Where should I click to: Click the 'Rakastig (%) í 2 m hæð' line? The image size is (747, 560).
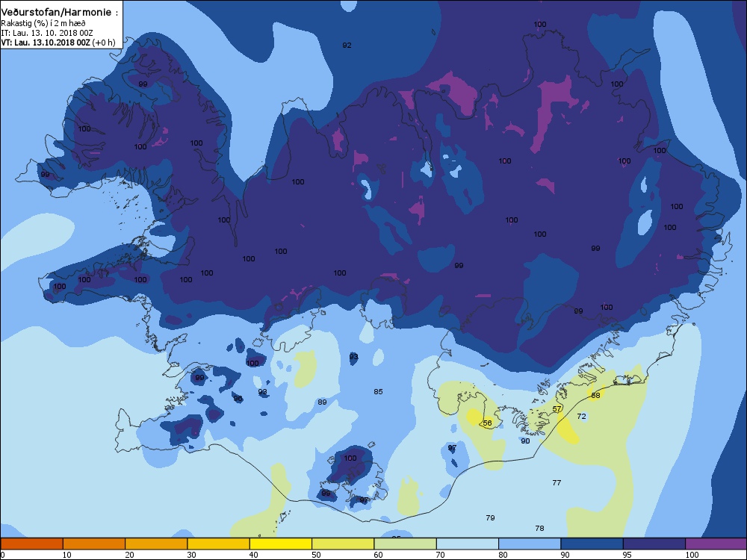tap(43, 23)
